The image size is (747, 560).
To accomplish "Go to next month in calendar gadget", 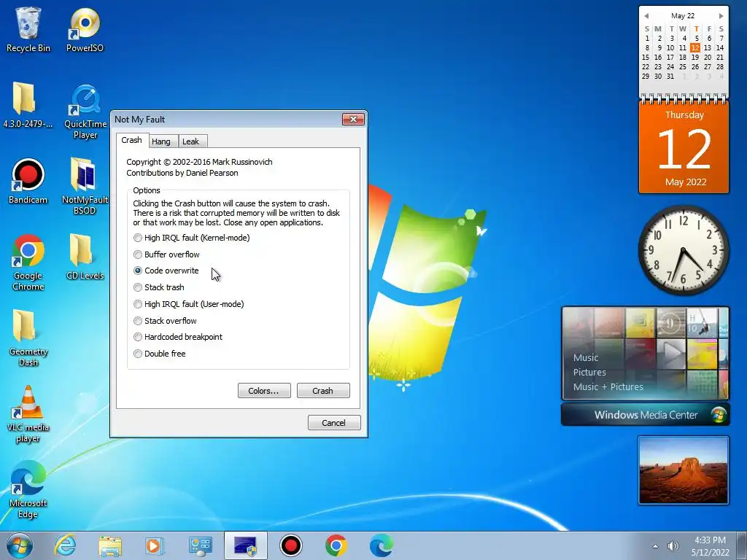I will 721,16.
